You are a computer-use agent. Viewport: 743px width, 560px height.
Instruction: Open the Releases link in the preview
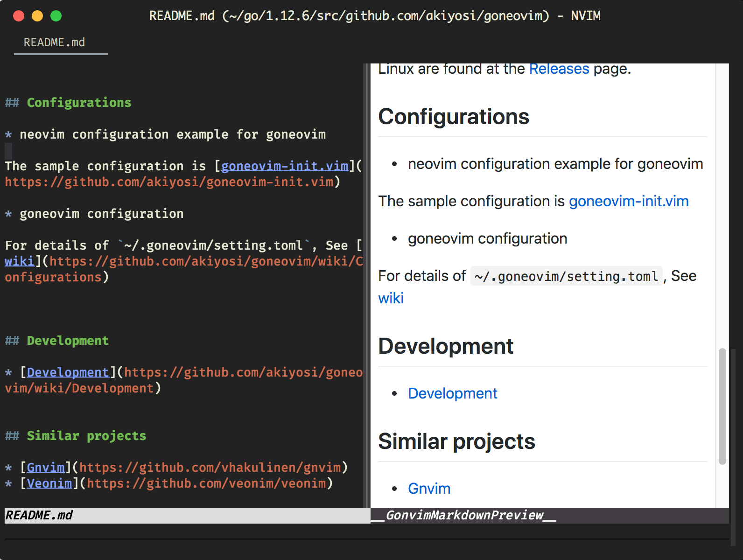point(559,69)
